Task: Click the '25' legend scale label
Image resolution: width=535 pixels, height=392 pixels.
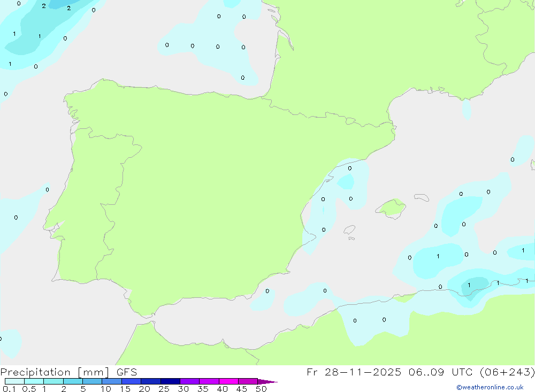Action: (x=164, y=389)
